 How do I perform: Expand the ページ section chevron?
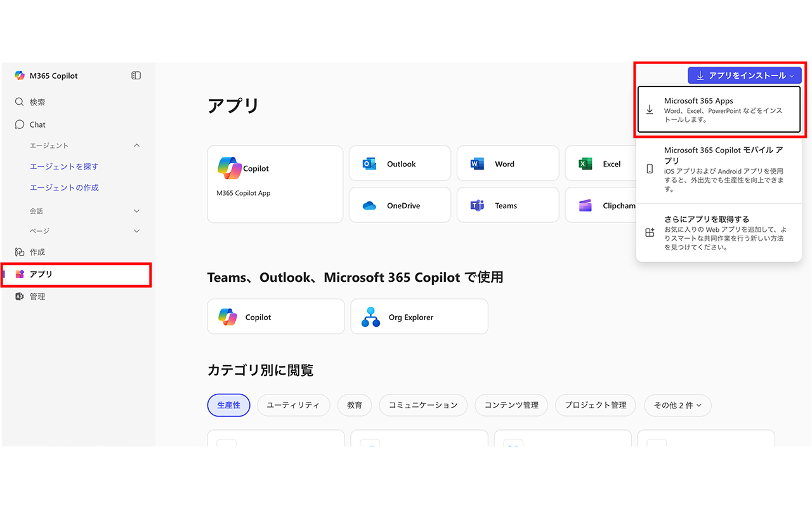136,231
